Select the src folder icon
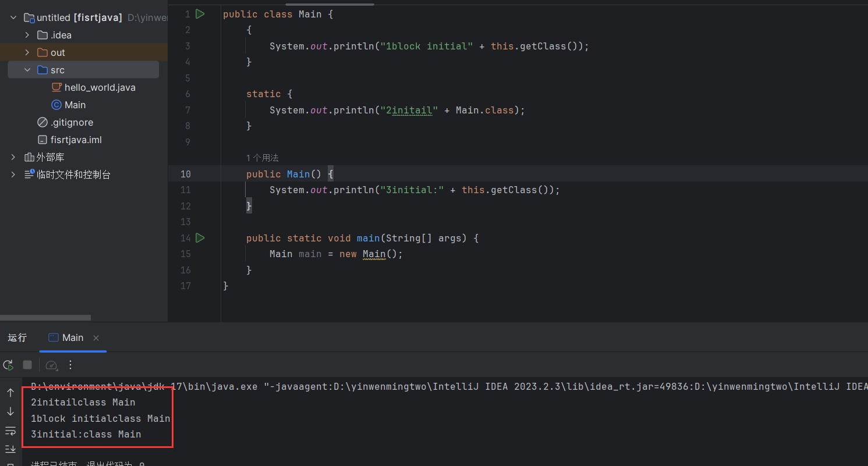The width and height of the screenshot is (868, 466). tap(42, 70)
